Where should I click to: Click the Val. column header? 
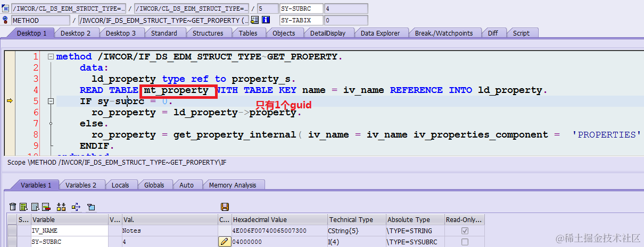[169, 219]
